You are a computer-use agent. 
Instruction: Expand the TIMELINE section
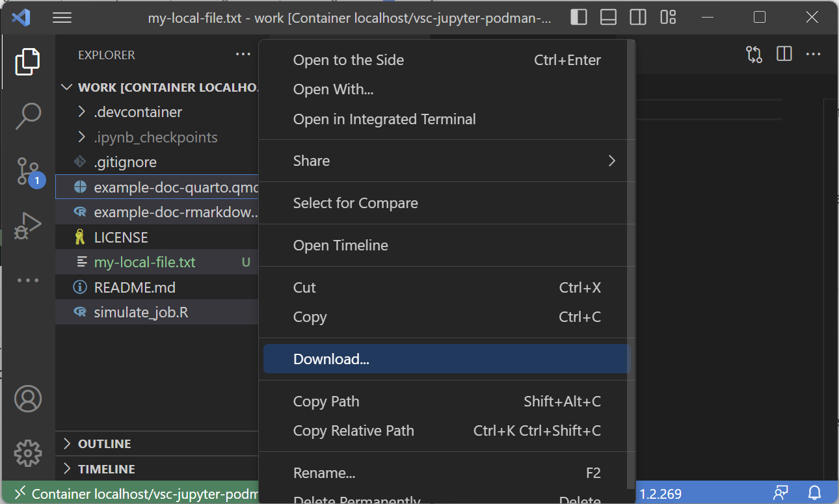106,469
